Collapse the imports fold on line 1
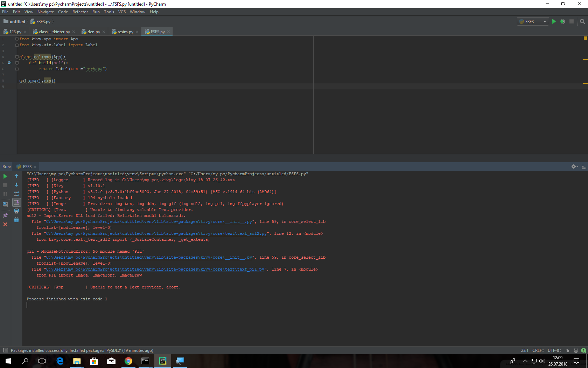Image resolution: width=588 pixels, height=368 pixels. pos(17,39)
